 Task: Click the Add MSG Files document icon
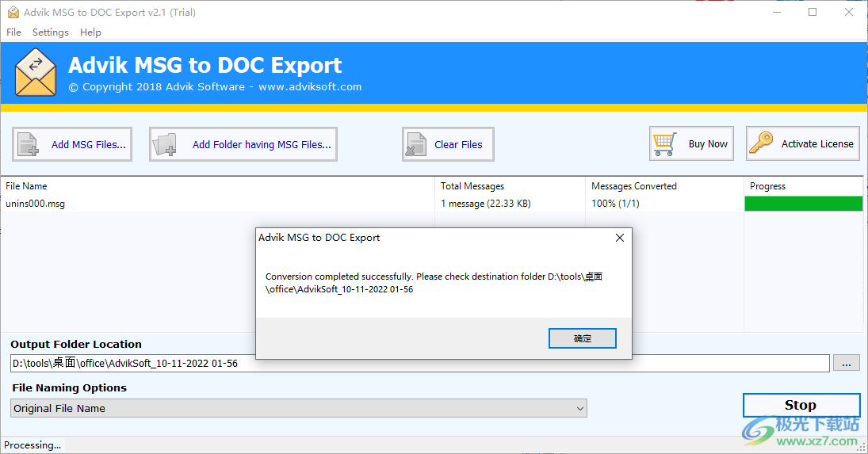tap(29, 144)
